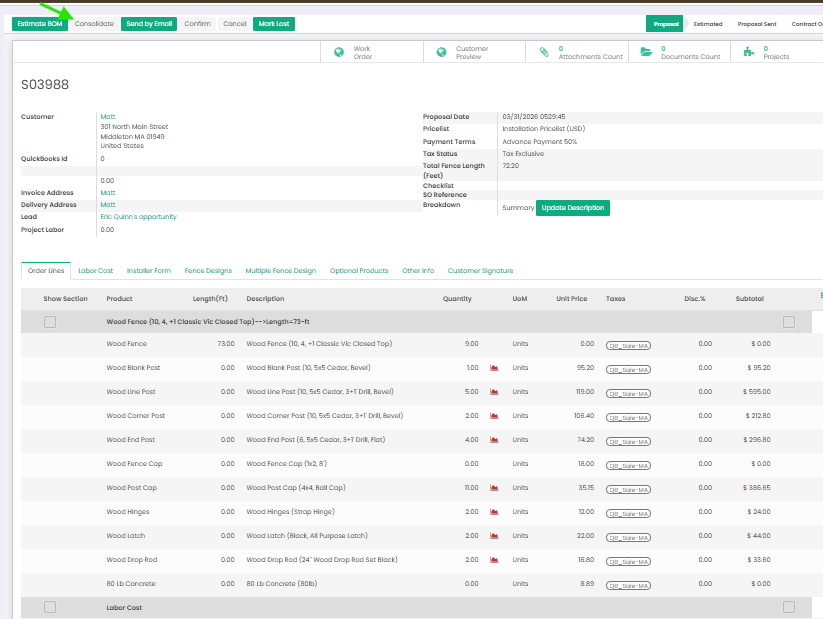
Task: Click forecast chart icon on Wood Blank Post row
Action: (x=494, y=368)
